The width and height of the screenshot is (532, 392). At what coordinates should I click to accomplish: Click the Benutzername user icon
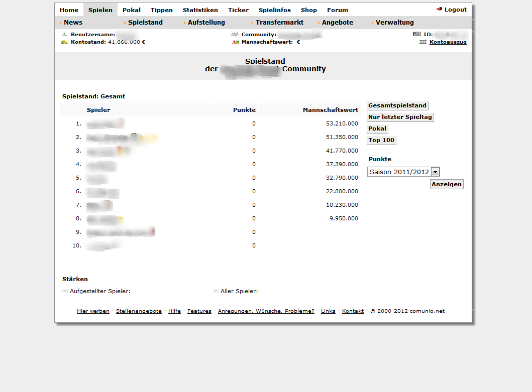point(64,35)
